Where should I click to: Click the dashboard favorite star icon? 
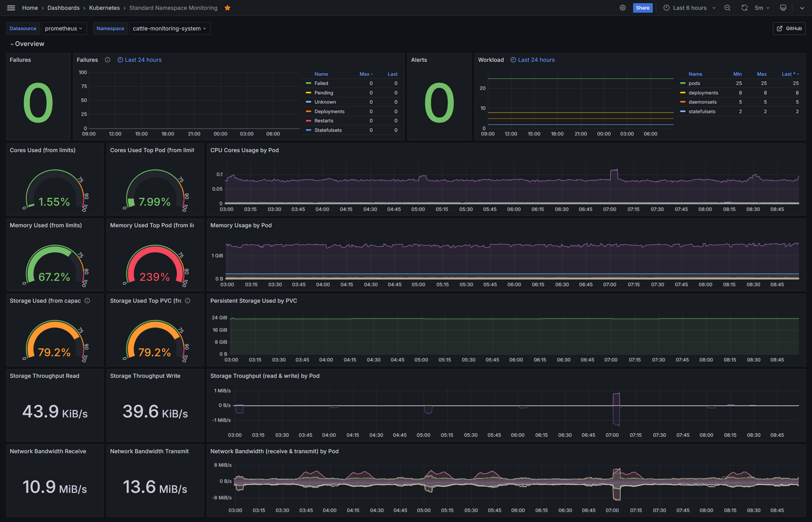[x=227, y=8]
